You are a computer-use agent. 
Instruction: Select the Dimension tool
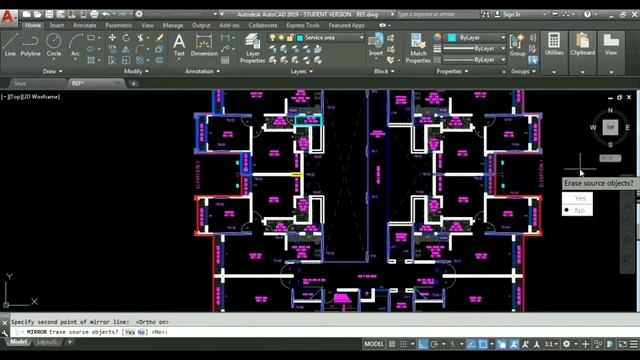(x=204, y=45)
